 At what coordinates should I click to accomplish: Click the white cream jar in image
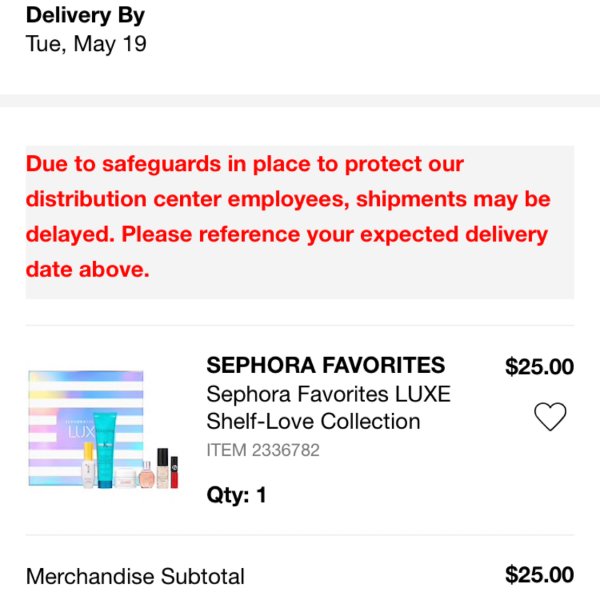click(124, 478)
